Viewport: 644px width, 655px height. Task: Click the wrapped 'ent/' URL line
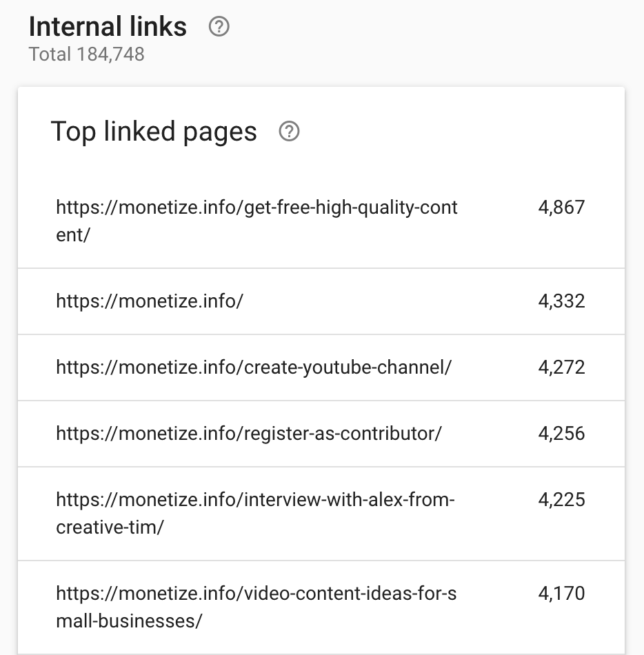(x=73, y=234)
